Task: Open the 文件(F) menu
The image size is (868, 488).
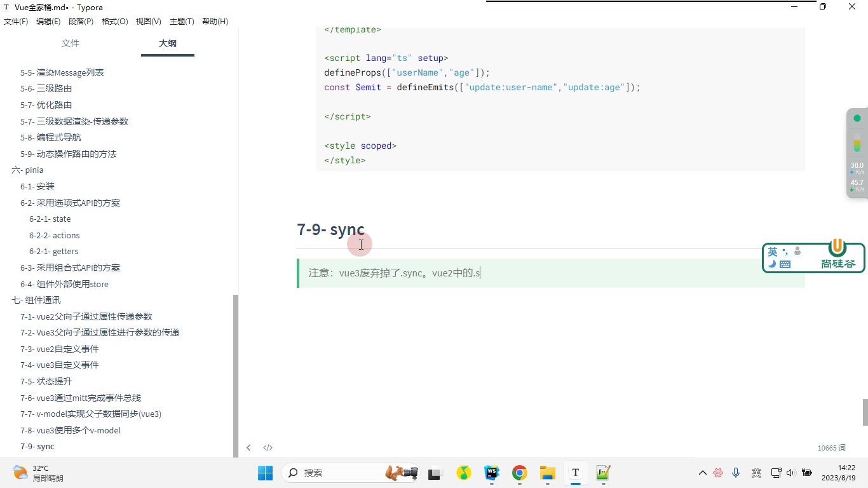Action: click(16, 22)
